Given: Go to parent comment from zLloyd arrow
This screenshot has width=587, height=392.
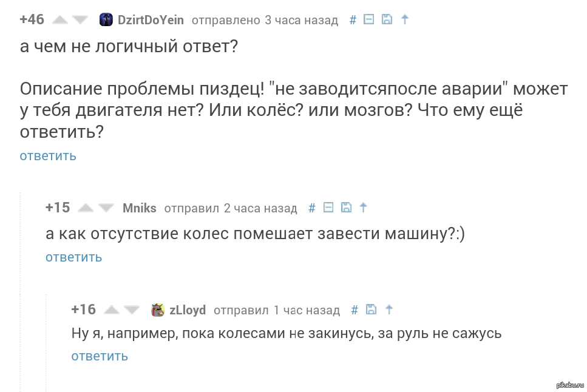Looking at the screenshot, I should tap(389, 309).
